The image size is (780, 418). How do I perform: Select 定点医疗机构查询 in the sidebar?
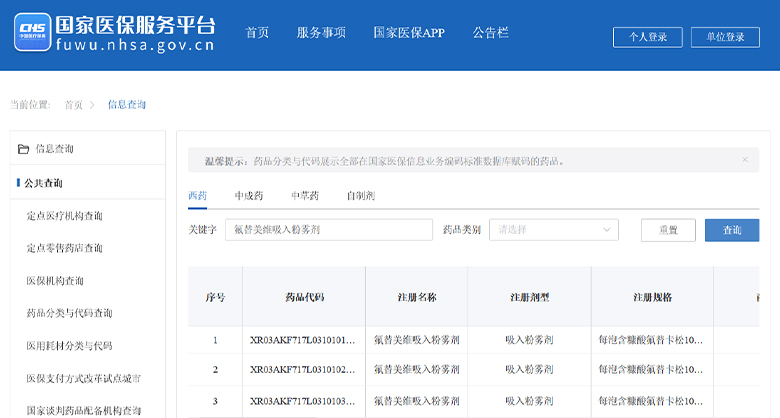[x=64, y=216]
